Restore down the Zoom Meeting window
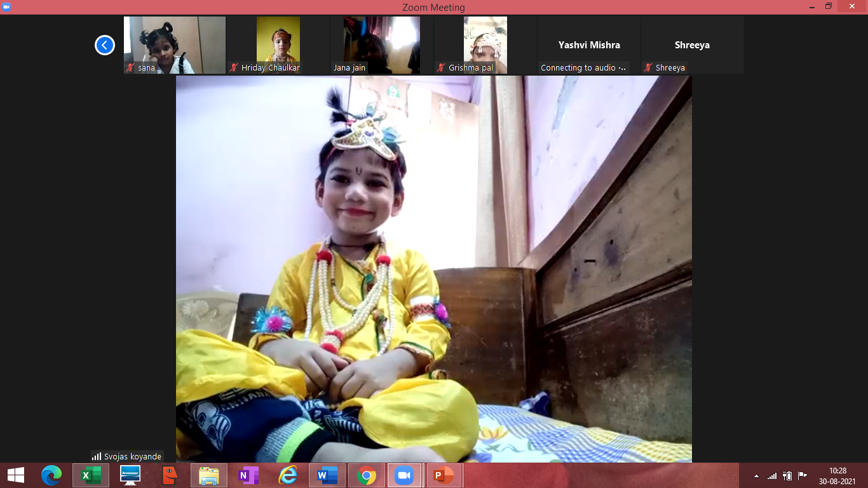This screenshot has height=488, width=868. click(829, 6)
